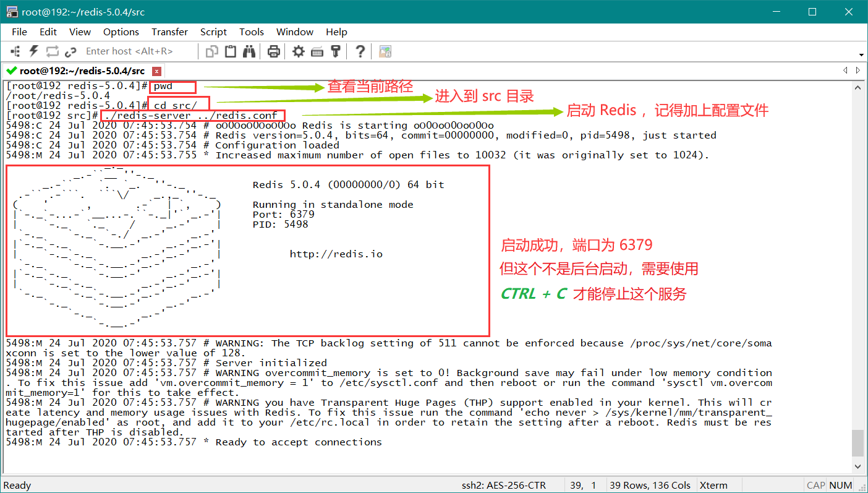Screen dimensions: 868x493
Task: Click the tab bar scroll-right arrow
Action: (857, 71)
